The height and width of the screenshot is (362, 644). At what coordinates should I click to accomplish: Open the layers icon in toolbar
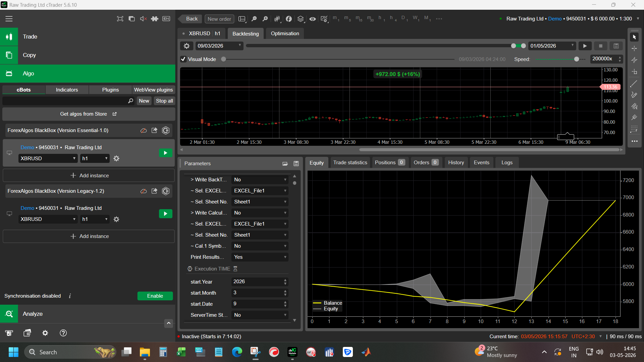click(301, 19)
